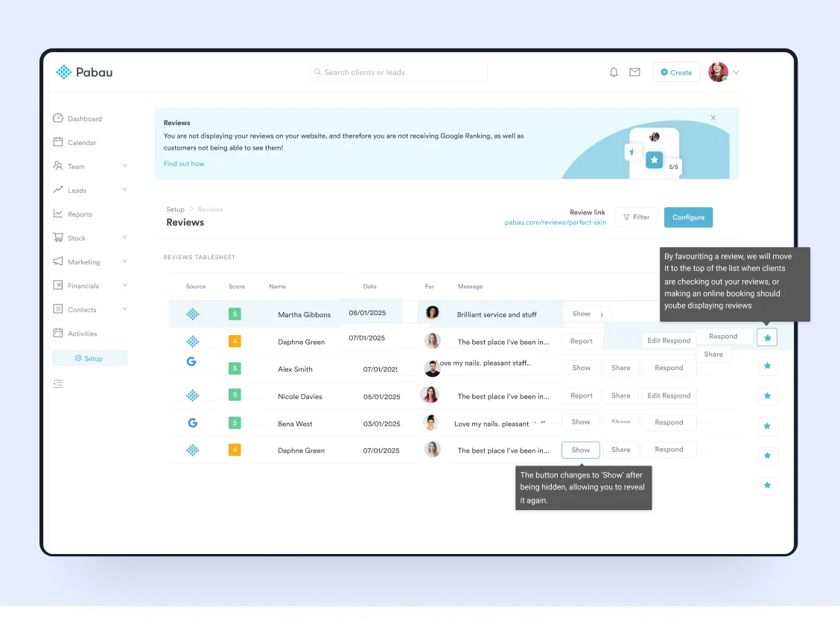Open the user profile dropdown arrow
This screenshot has height=633, width=840.
click(x=736, y=72)
